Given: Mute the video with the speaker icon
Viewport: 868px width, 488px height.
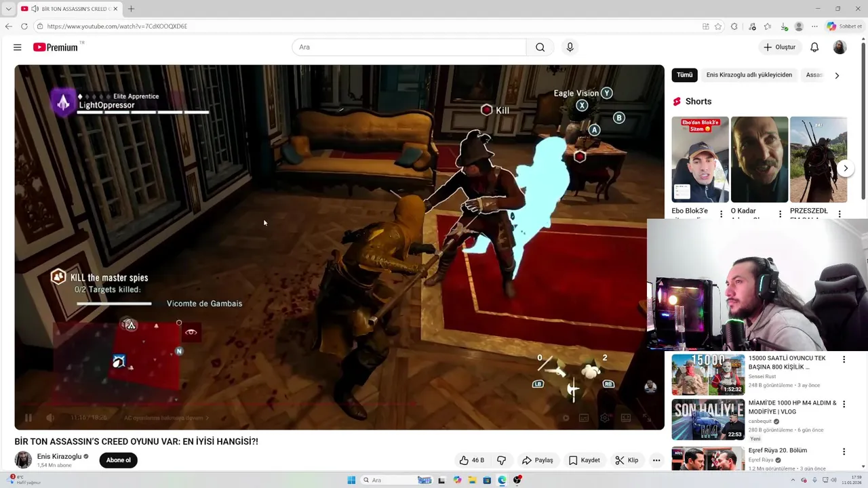Looking at the screenshot, I should [50, 418].
